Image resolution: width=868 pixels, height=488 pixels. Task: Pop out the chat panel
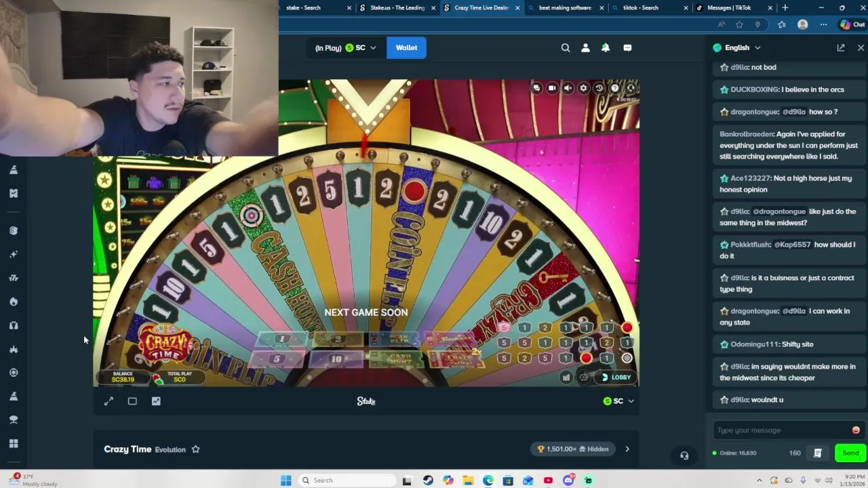(841, 47)
